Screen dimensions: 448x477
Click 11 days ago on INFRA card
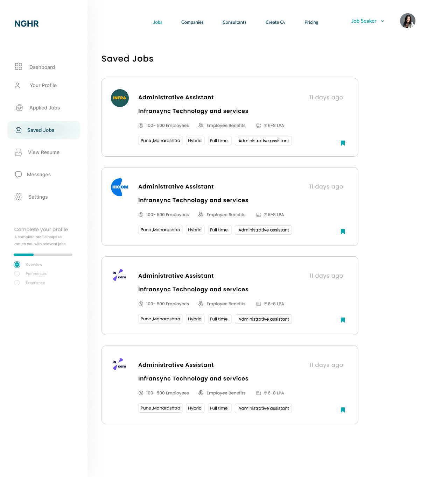326,97
